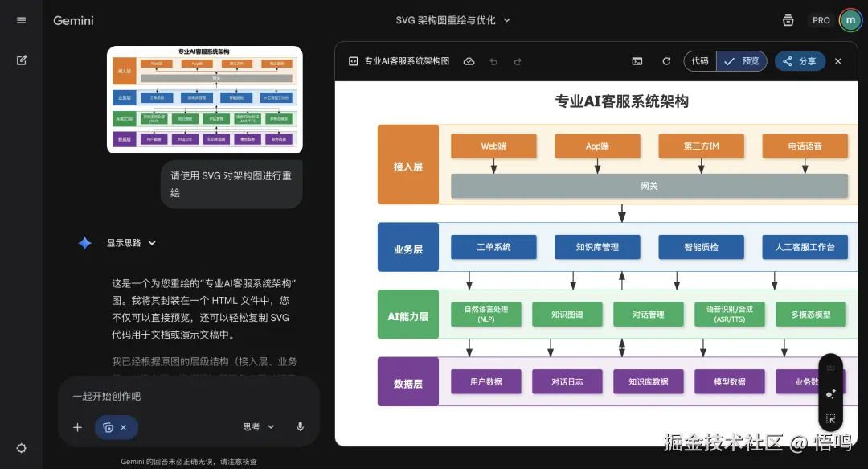Remove the Canvas tool chip via its X
The width and height of the screenshot is (868, 469).
click(125, 427)
